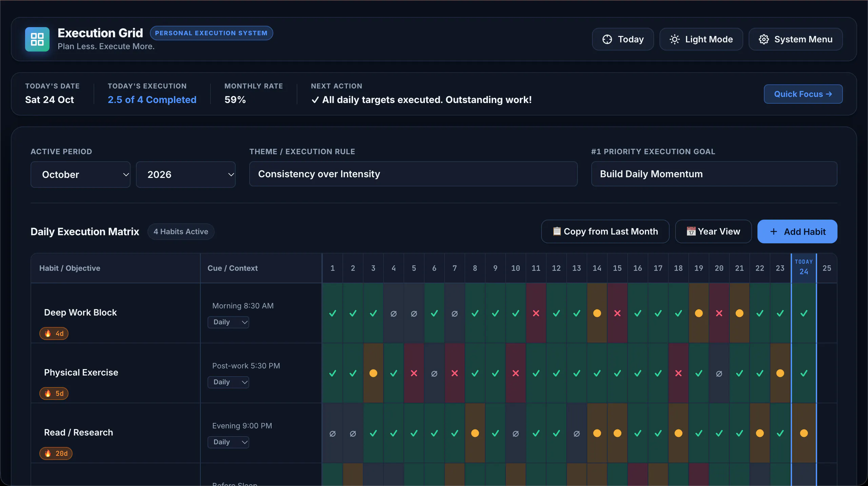
Task: Add a new habit
Action: (797, 231)
